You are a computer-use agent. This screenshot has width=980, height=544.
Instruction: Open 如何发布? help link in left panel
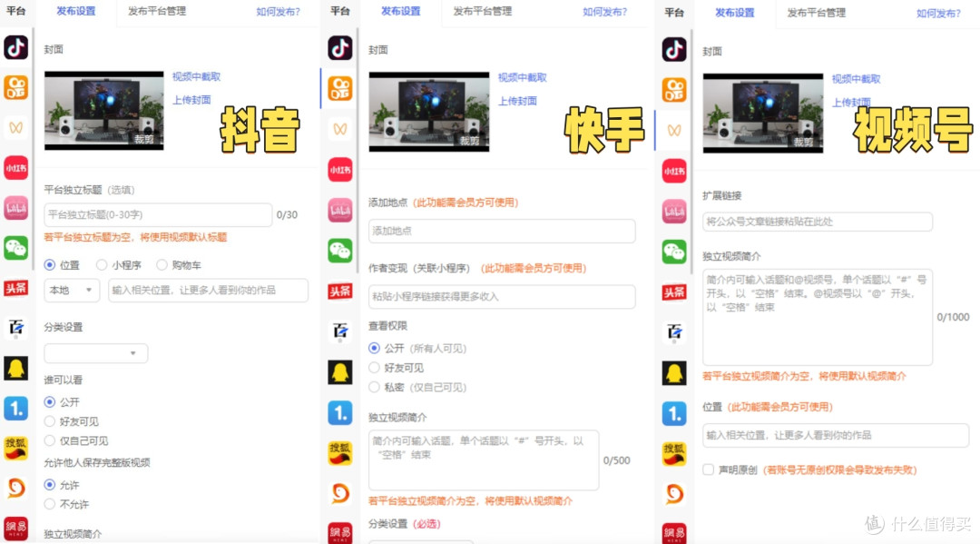pyautogui.click(x=279, y=11)
